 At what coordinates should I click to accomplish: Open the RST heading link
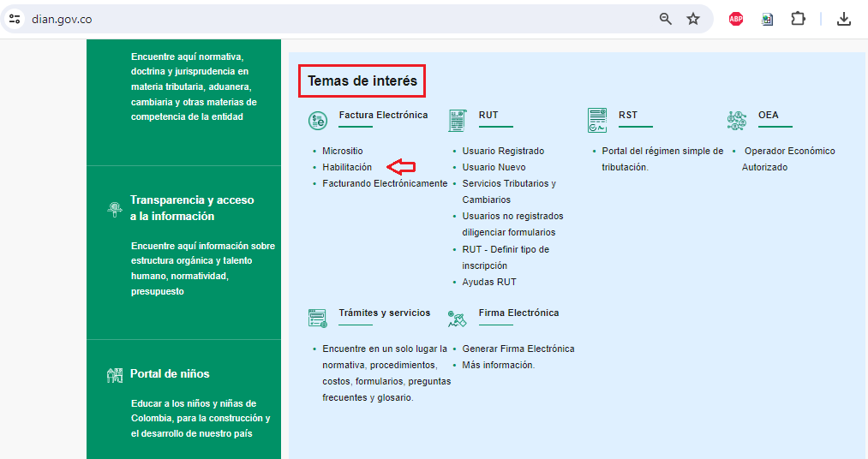click(628, 115)
